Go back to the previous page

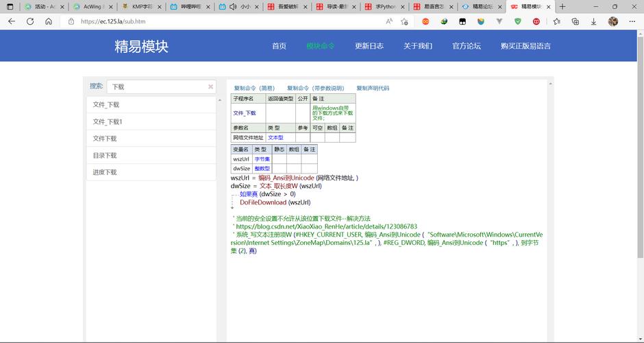[12, 21]
